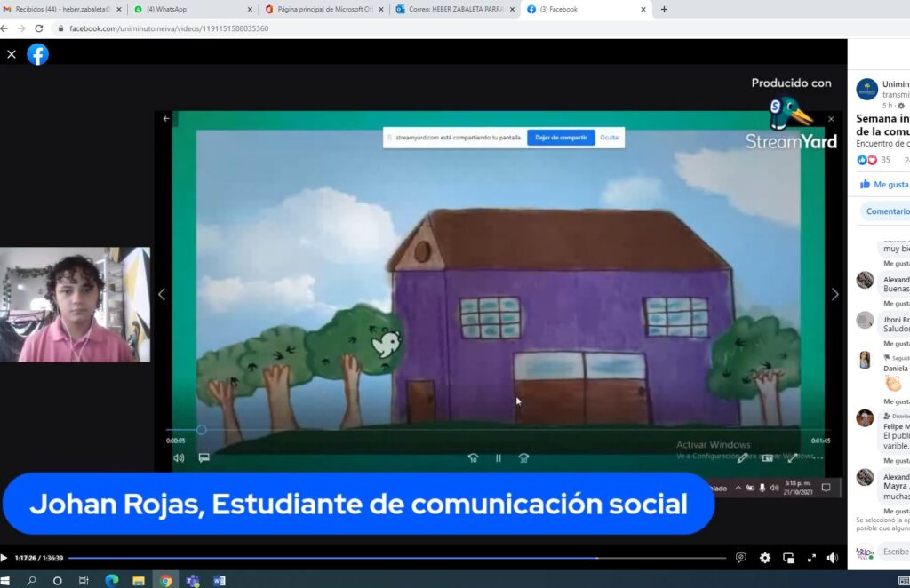Play the Facebook video

coord(4,558)
